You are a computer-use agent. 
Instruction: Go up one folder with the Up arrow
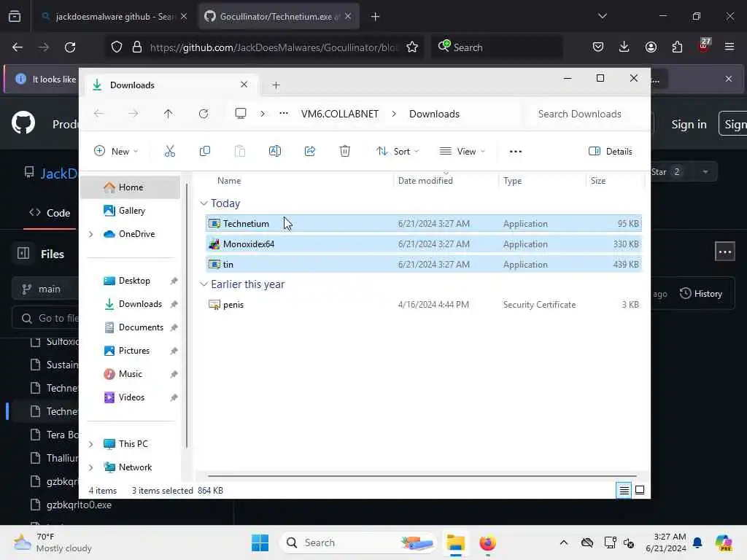[x=169, y=114]
